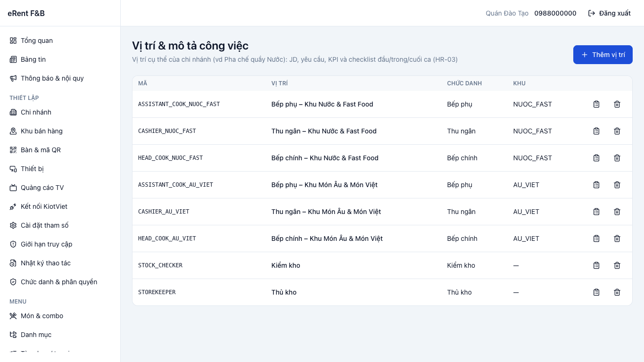This screenshot has height=362, width=644.
Task: Add a new position with Thêm vị trí
Action: pyautogui.click(x=603, y=55)
